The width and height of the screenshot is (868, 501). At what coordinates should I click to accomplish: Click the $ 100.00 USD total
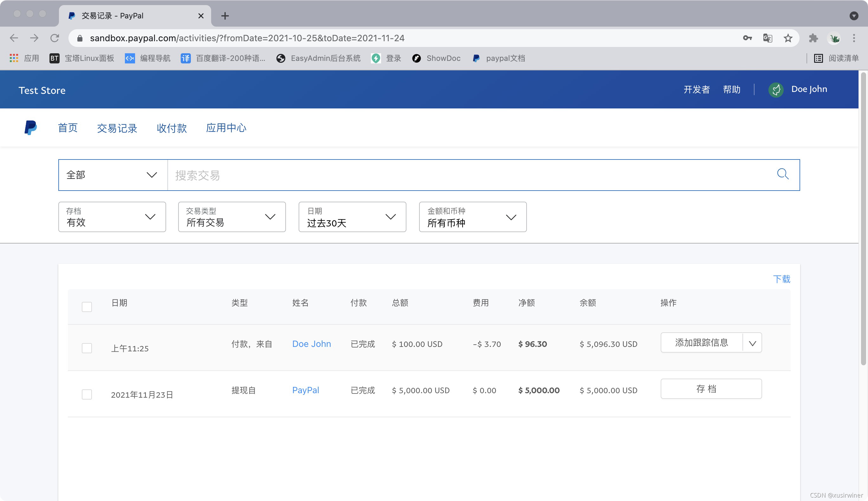(417, 344)
